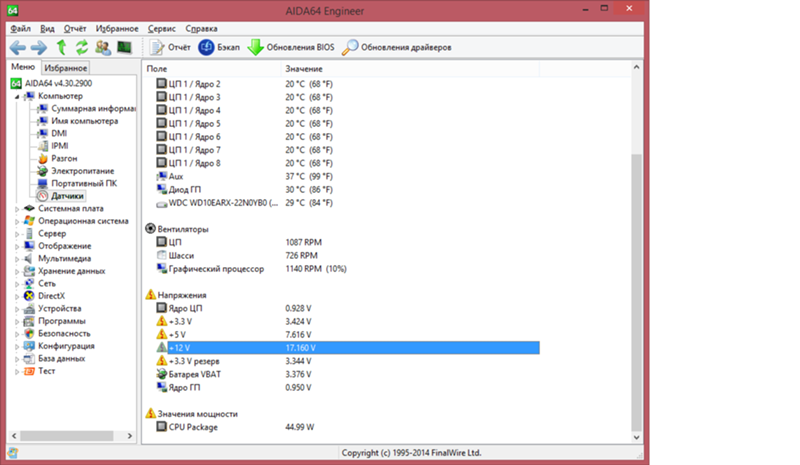
Task: Click the Значение column header
Action: coord(410,68)
